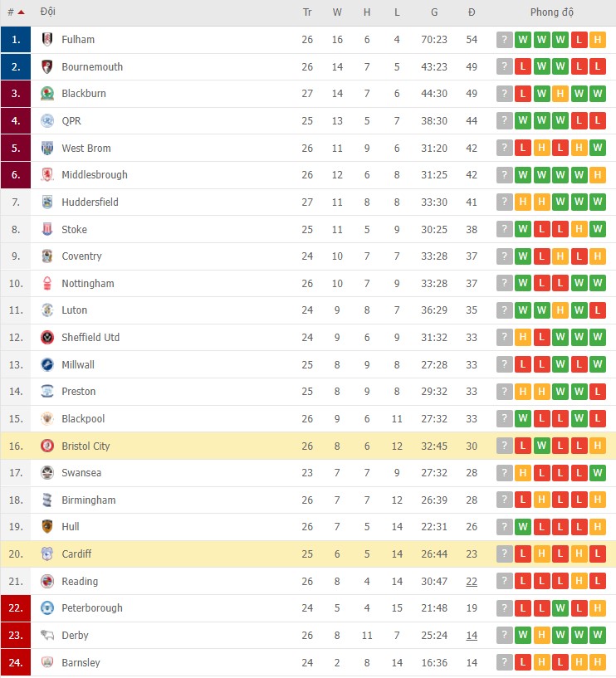This screenshot has width=616, height=678.
Task: Sort standings by the W wins column
Action: coord(337,12)
